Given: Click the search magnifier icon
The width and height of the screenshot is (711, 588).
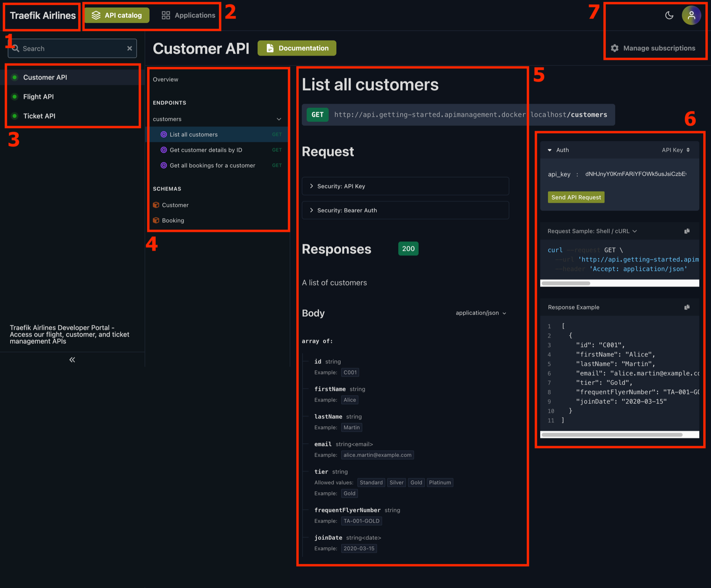Looking at the screenshot, I should (x=16, y=48).
